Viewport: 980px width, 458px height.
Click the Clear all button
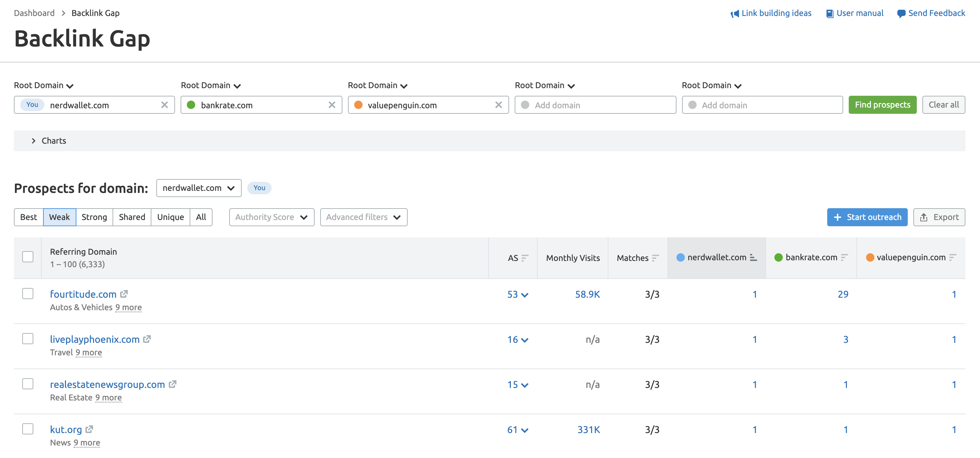[944, 105]
